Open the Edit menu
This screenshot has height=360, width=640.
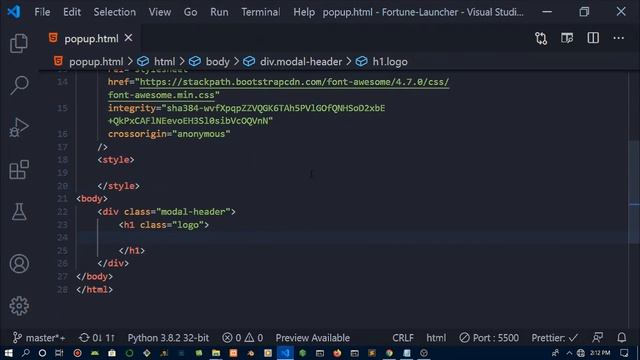coord(72,12)
